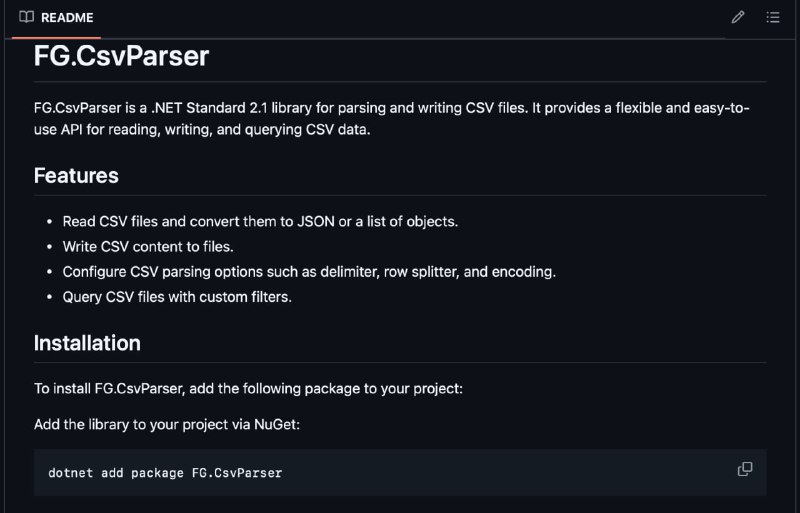Click the 'use API for reading, writing' line
This screenshot has height=513, width=800.
(x=202, y=130)
